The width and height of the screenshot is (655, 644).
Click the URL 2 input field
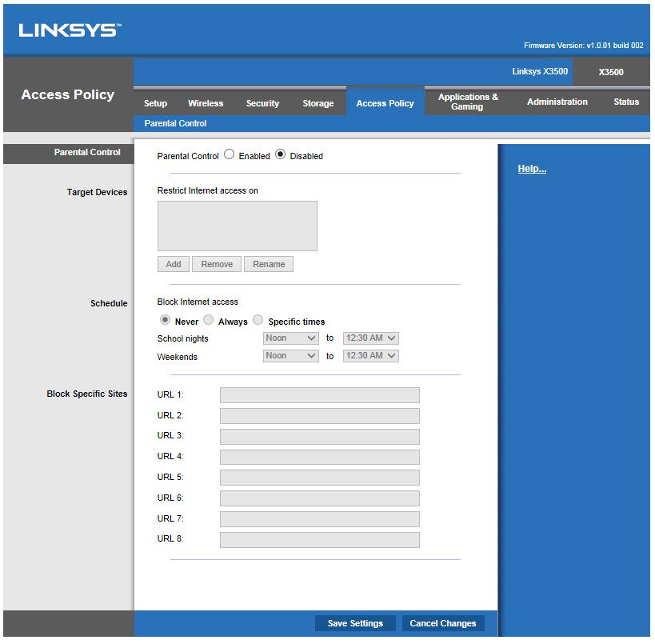pyautogui.click(x=320, y=416)
